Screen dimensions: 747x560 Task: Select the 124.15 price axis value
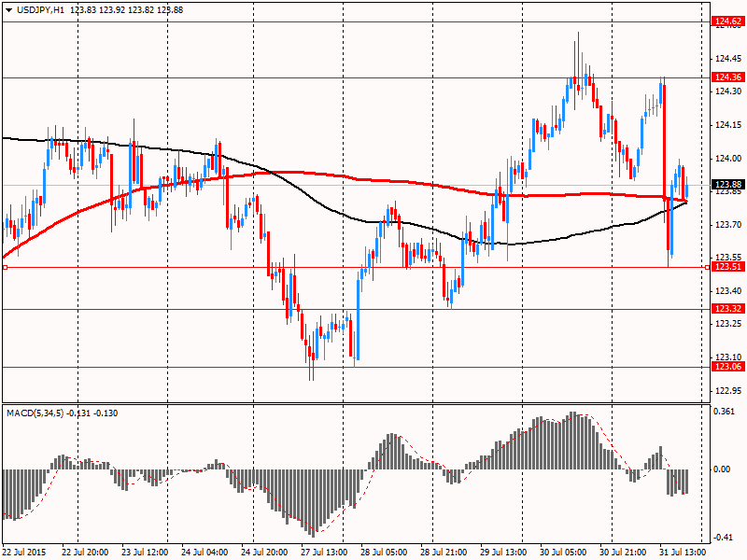tap(728, 125)
